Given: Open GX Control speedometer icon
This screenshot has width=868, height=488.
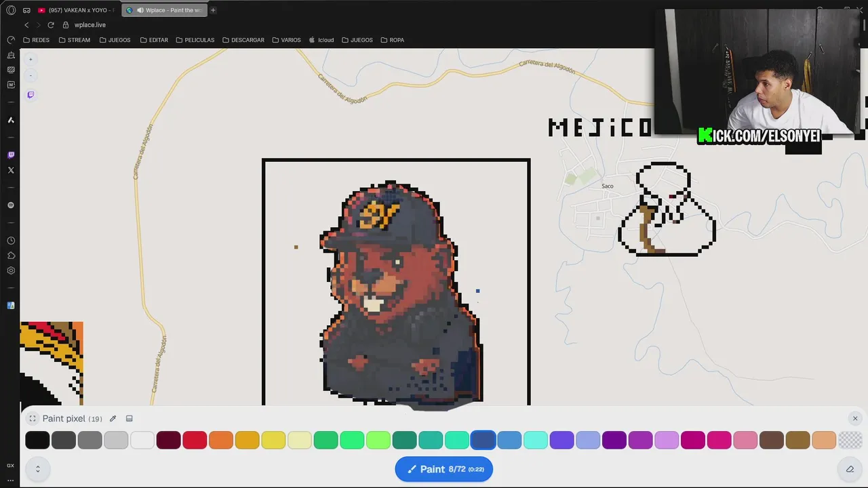Looking at the screenshot, I should pos(11,40).
